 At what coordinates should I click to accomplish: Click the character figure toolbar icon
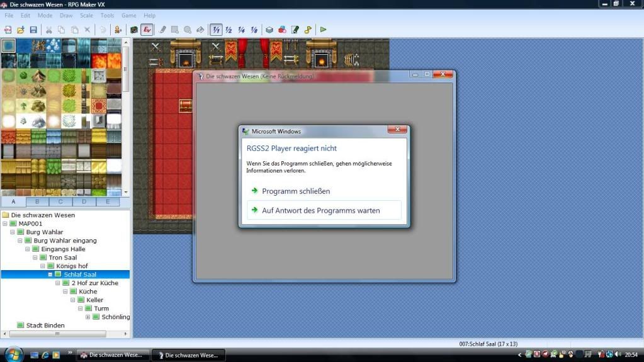(118, 30)
